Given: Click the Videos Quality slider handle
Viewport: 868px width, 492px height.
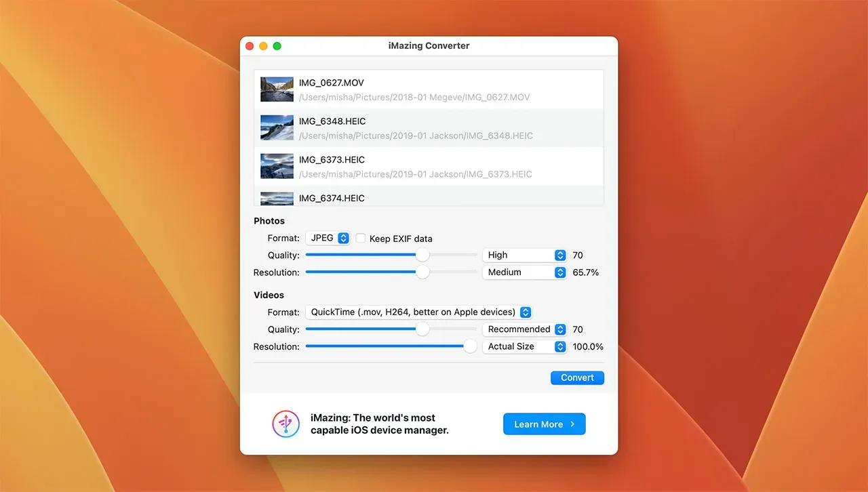Looking at the screenshot, I should point(422,329).
